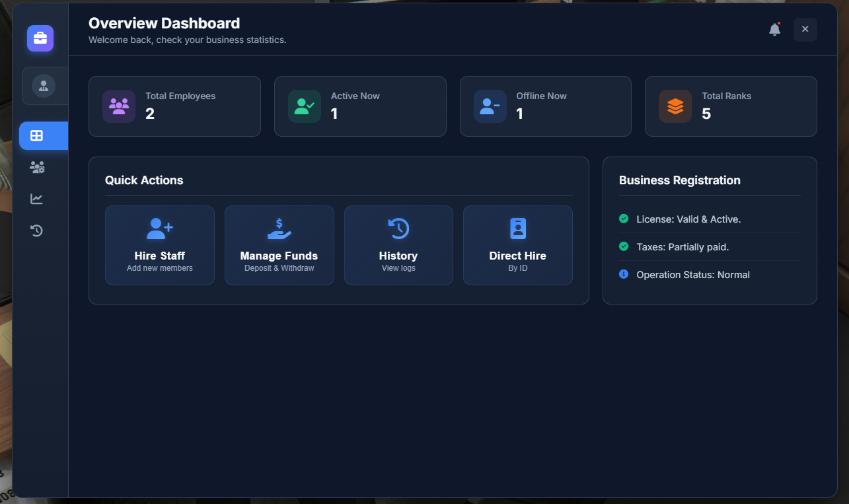Open the history clock sidebar icon
The image size is (849, 504).
click(x=37, y=231)
